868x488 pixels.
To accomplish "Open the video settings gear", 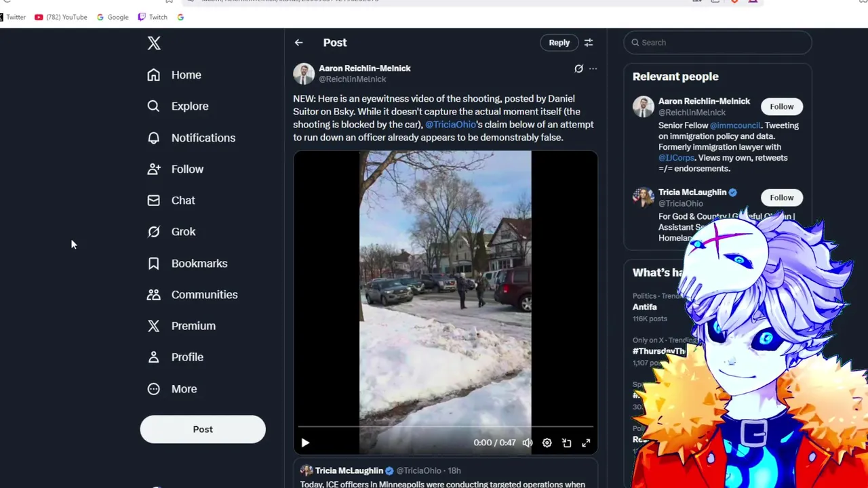I will click(x=547, y=443).
